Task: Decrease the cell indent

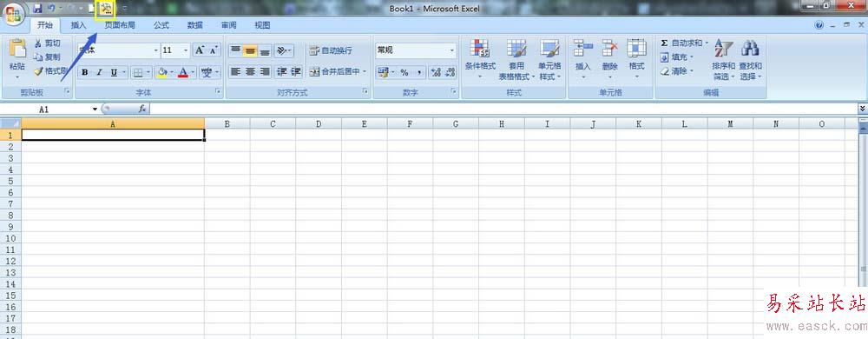Action: [282, 71]
